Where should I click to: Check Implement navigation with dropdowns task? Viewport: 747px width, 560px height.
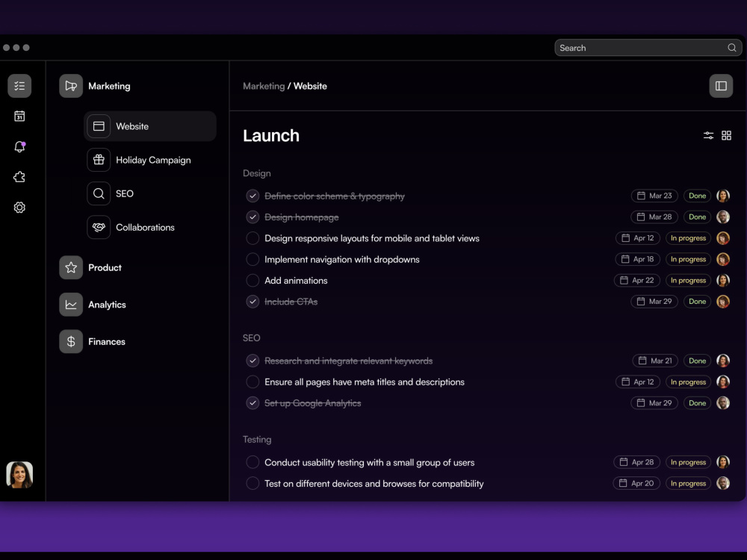tap(252, 259)
